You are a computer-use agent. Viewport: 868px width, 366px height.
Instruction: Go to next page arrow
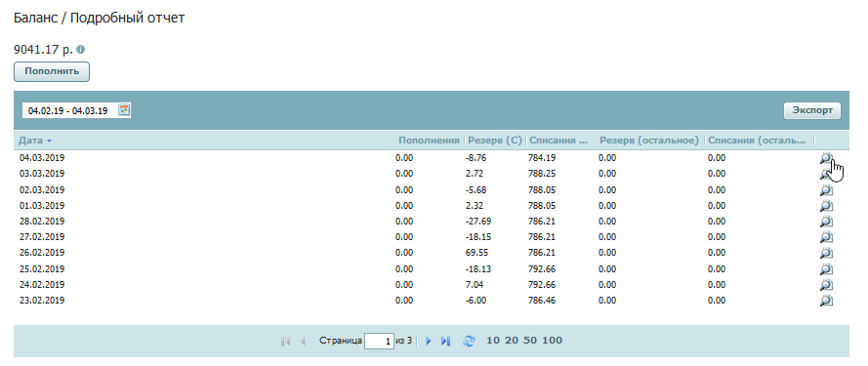(x=428, y=341)
